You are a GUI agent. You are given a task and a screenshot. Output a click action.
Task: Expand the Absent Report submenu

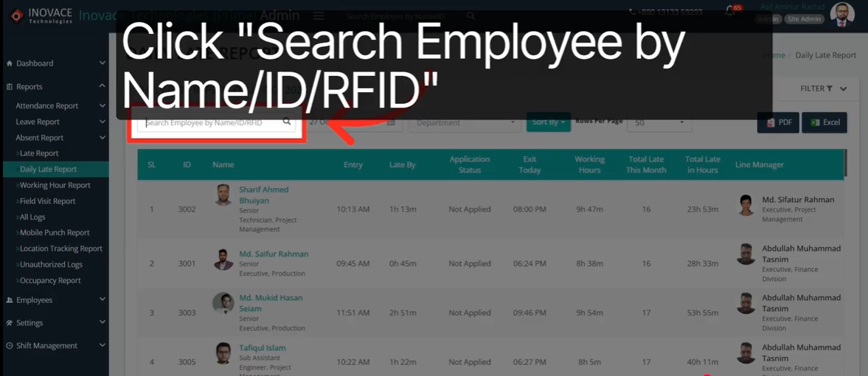point(103,138)
